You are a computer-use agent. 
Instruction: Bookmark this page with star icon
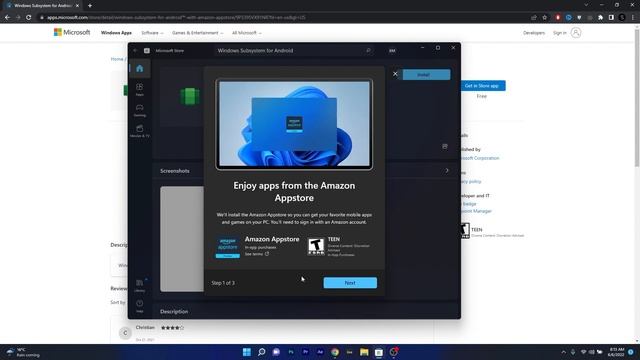(x=544, y=18)
